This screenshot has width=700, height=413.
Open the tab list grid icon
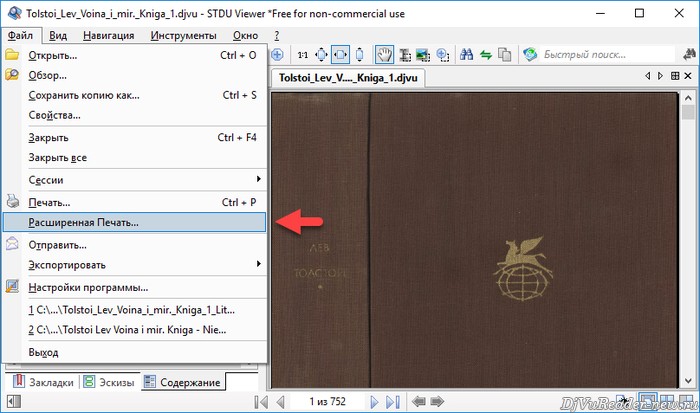(x=675, y=76)
